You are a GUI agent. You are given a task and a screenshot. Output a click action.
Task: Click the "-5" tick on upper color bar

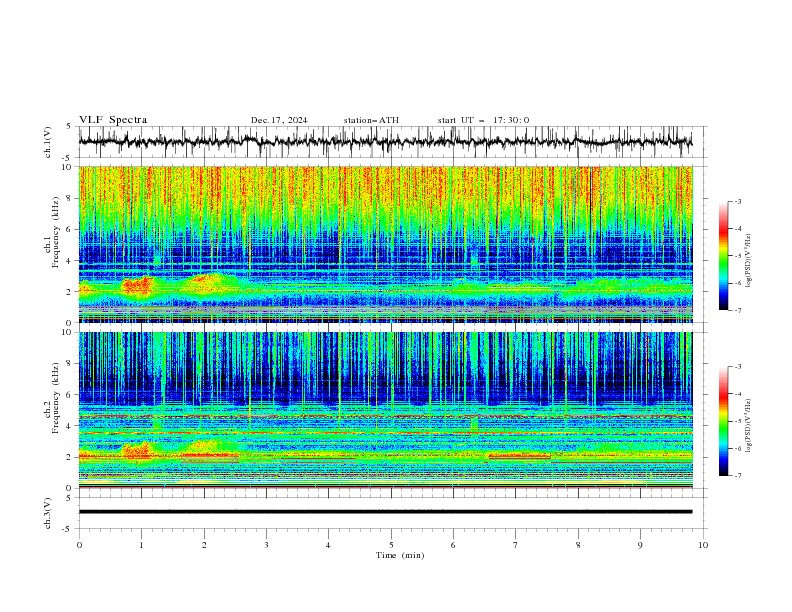point(738,256)
